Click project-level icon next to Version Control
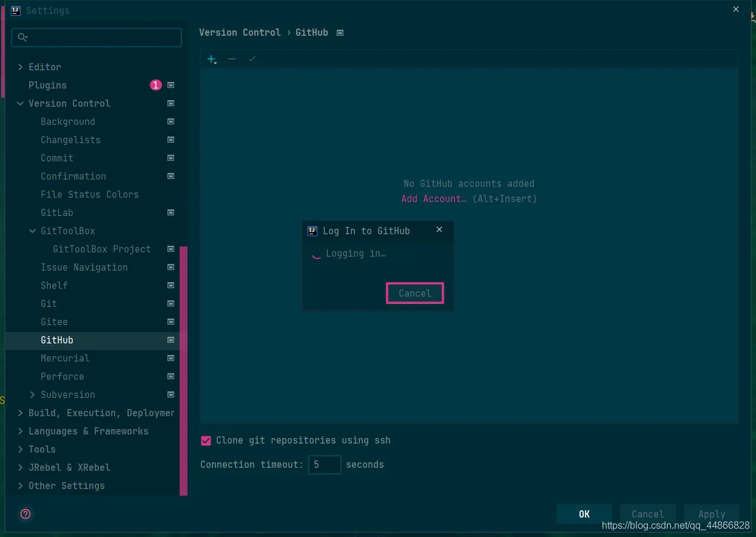756x537 pixels. pos(171,104)
